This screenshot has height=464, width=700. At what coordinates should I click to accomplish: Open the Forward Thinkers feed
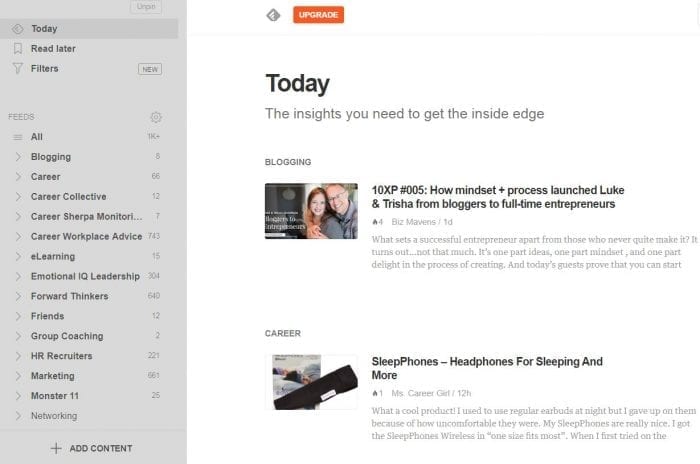pyautogui.click(x=69, y=296)
